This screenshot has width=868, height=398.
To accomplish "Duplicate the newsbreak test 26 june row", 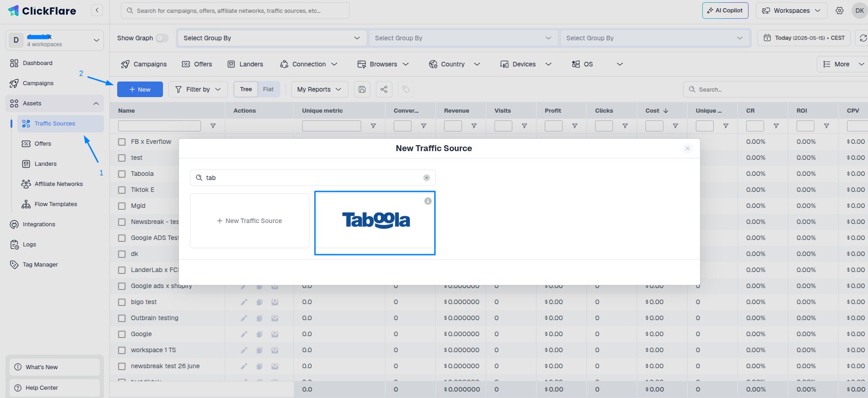I will point(260,366).
